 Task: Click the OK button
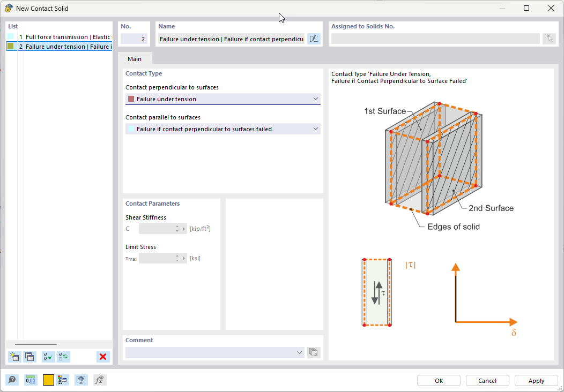click(439, 380)
